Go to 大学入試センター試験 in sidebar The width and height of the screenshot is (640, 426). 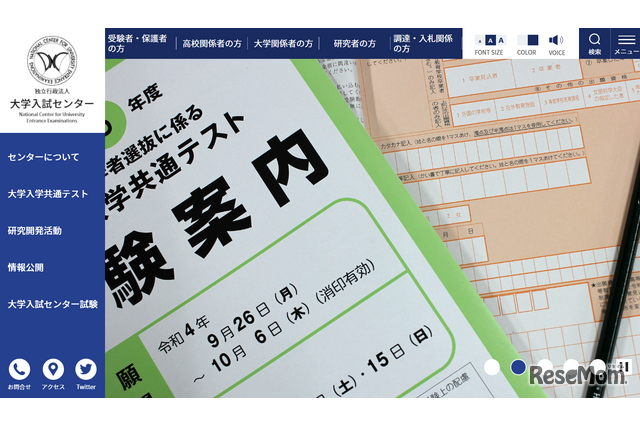[53, 304]
